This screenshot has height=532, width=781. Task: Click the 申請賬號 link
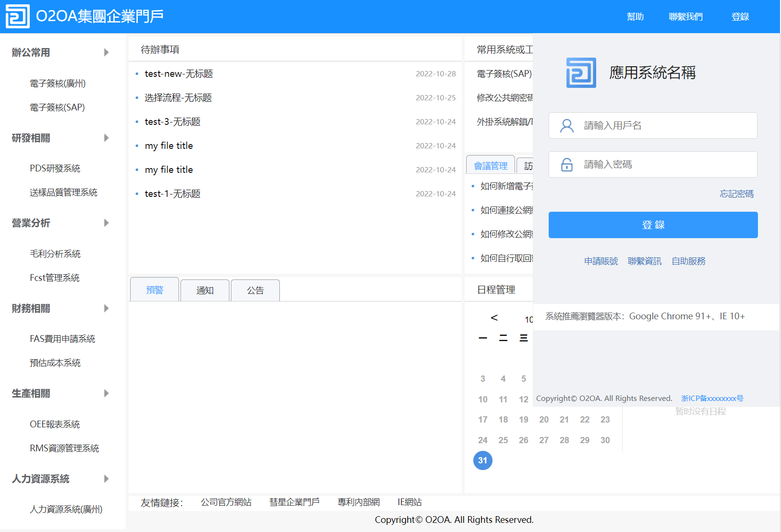tap(601, 261)
